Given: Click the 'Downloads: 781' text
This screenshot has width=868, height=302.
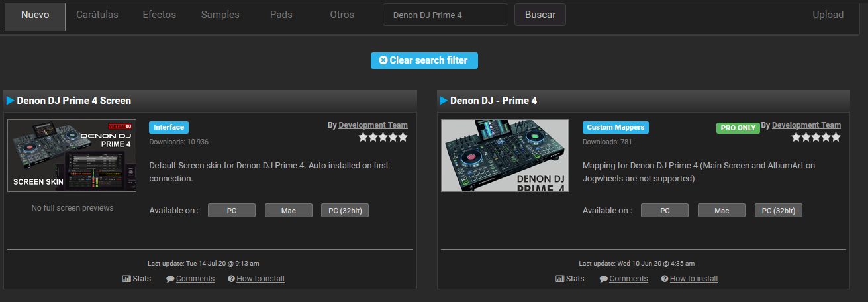Looking at the screenshot, I should tap(607, 142).
